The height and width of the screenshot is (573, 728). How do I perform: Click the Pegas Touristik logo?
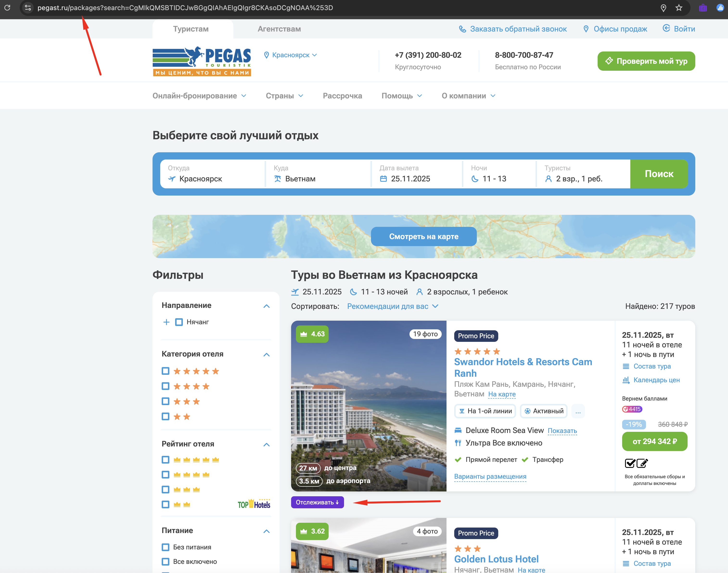pyautogui.click(x=202, y=61)
